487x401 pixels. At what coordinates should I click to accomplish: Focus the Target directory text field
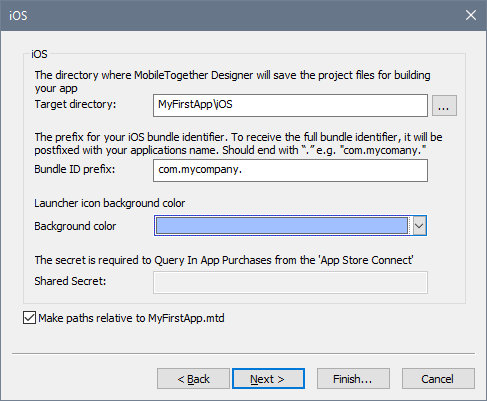(x=290, y=105)
